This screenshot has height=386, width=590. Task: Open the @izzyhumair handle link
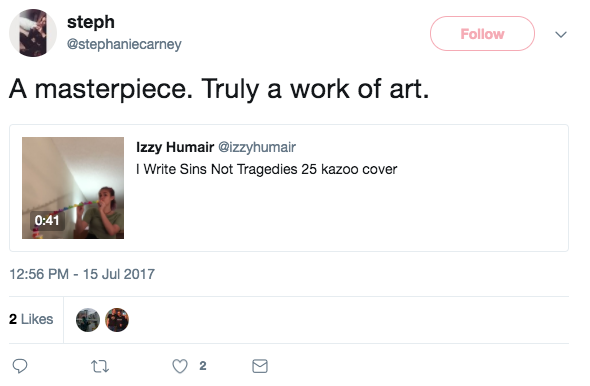pos(257,147)
